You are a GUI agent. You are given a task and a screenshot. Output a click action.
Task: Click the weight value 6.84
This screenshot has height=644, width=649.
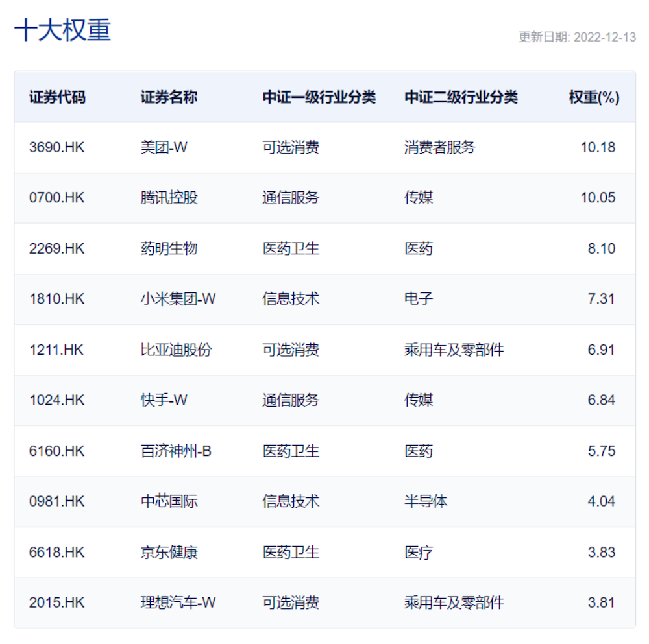click(602, 400)
